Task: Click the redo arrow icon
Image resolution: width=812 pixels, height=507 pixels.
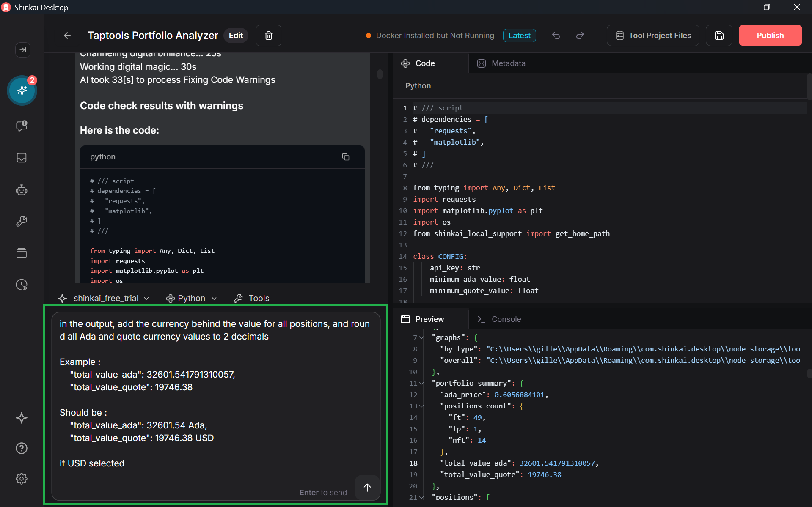Action: click(x=580, y=36)
